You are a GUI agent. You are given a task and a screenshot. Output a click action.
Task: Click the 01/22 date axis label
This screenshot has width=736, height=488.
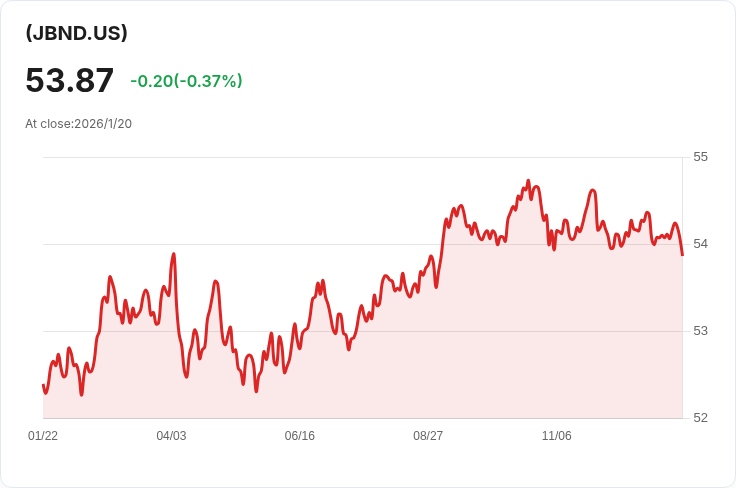[43, 436]
